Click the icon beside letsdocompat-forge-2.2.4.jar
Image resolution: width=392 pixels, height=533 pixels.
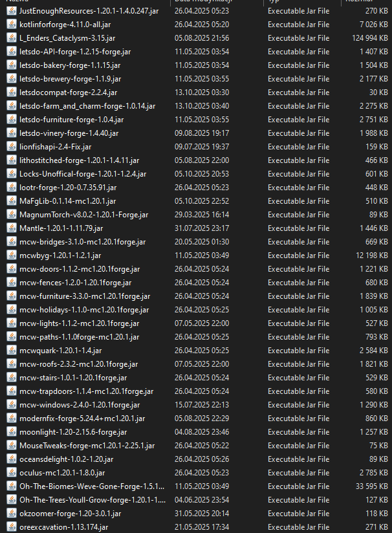tap(12, 92)
